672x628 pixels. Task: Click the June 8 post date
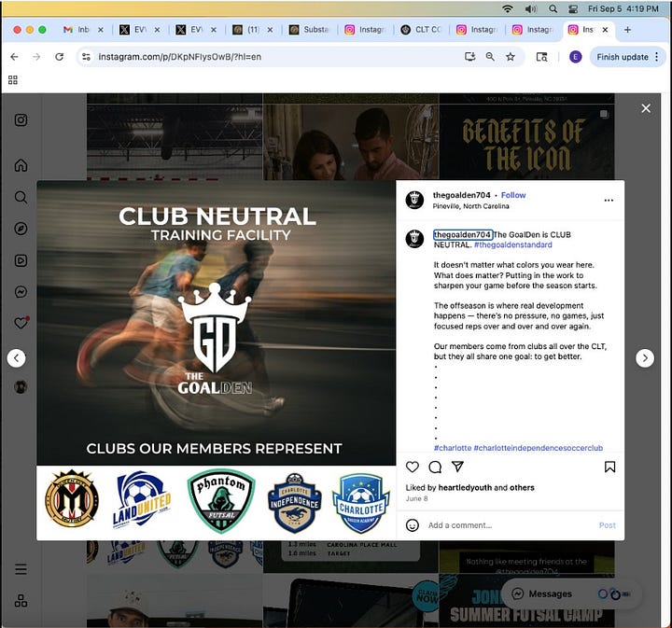(x=416, y=498)
